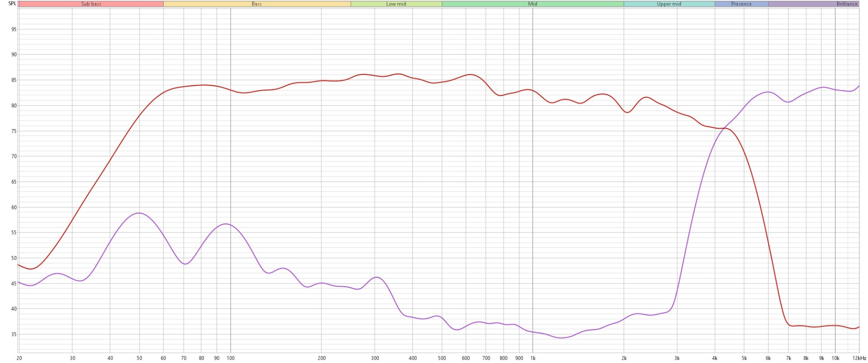Viewport: 868px width, 363px height.
Task: Click the 100 Hz frequency axis label
Action: pyautogui.click(x=231, y=358)
